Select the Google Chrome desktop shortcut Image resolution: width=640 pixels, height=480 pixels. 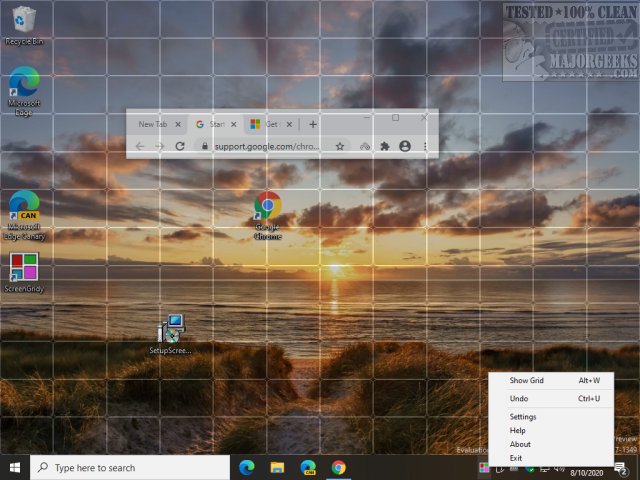click(267, 216)
